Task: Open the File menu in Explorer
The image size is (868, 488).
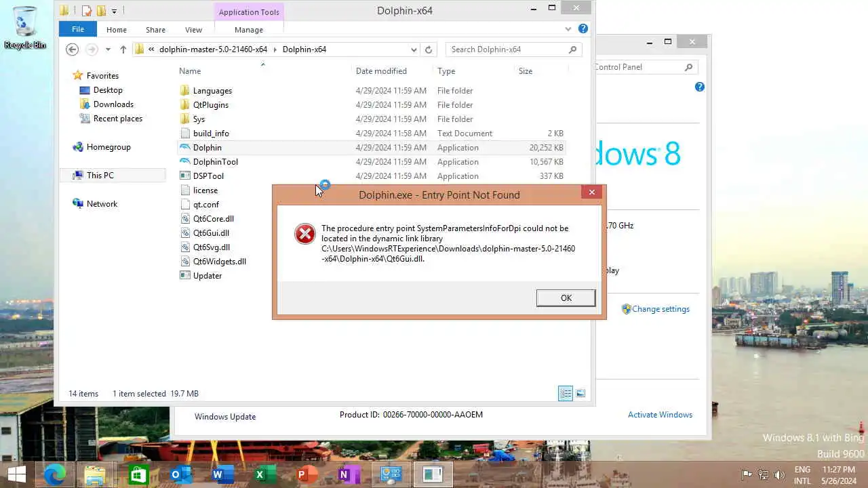Action: 78,29
